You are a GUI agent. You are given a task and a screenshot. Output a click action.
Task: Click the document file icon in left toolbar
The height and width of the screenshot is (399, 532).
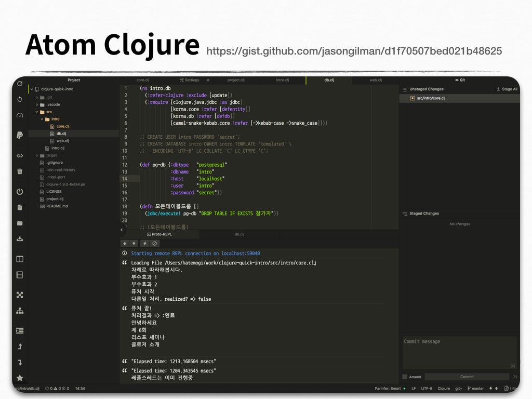(x=20, y=207)
